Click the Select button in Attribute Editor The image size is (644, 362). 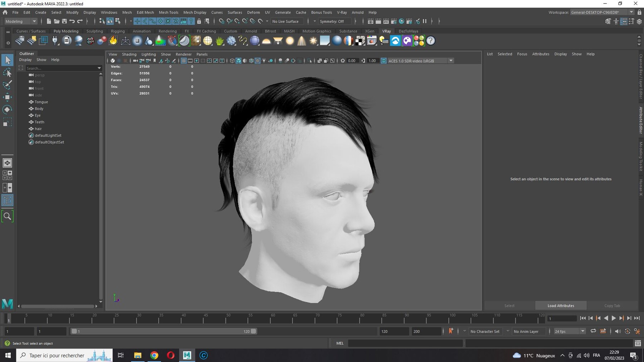tap(509, 306)
